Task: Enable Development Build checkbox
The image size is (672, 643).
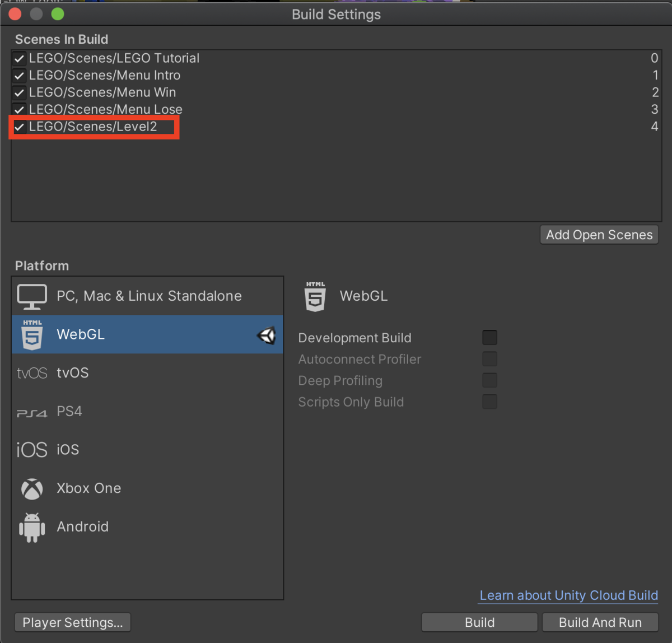Action: pyautogui.click(x=490, y=337)
